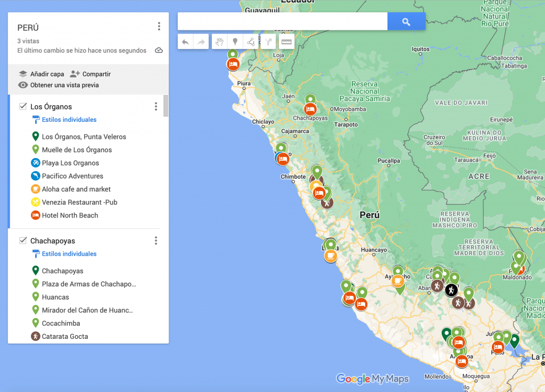Click the Compartir share button
Screen dimensions: 545x392
click(x=90, y=74)
